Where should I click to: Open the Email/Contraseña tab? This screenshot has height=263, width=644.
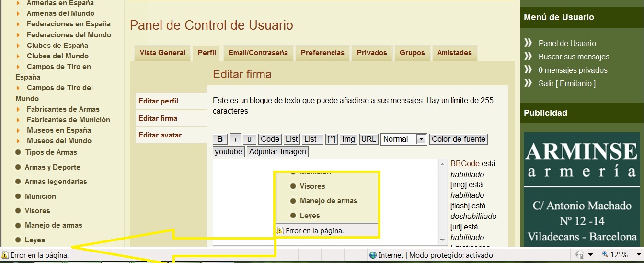tap(258, 53)
